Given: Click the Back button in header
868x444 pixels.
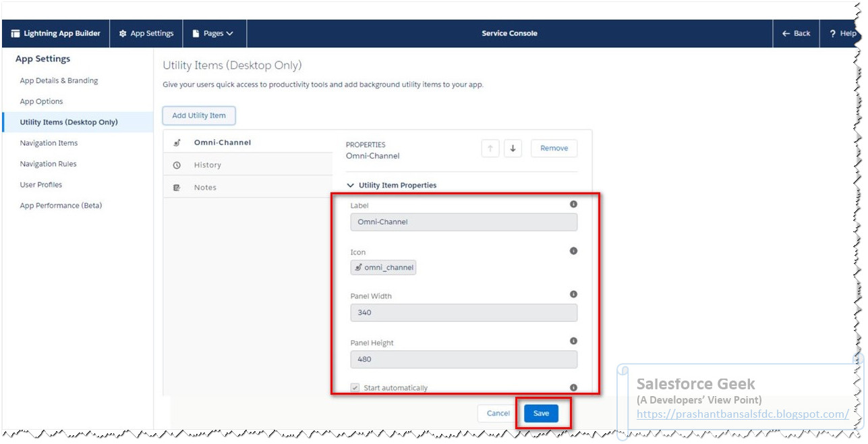Looking at the screenshot, I should point(797,33).
